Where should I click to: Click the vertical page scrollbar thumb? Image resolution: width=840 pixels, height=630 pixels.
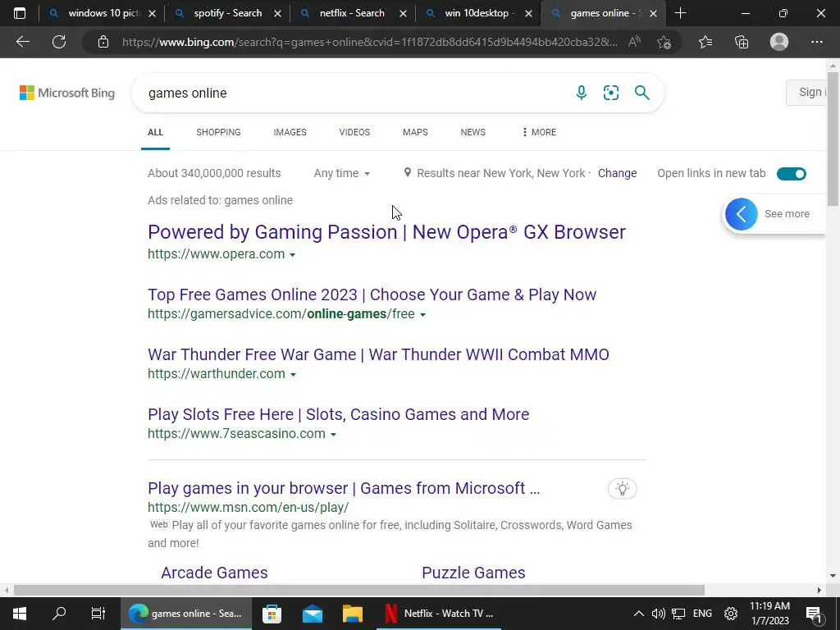coord(833,139)
